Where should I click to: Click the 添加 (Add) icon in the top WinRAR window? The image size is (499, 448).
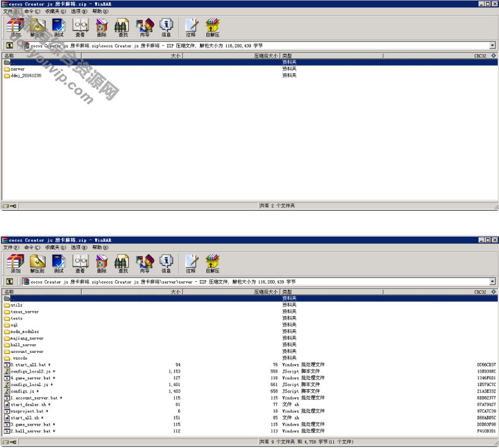pos(15,27)
